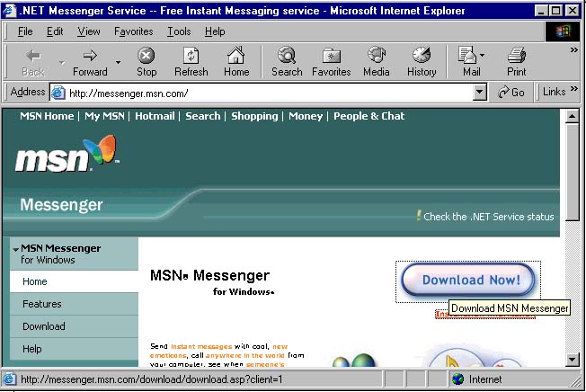The image size is (586, 392).
Task: Click the 'instant messages' orange link
Action: (201, 346)
